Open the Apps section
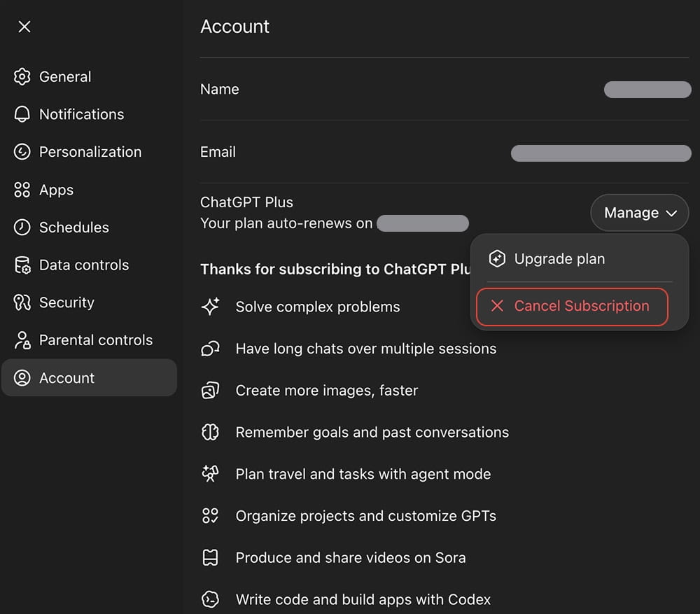The height and width of the screenshot is (614, 700). [90, 190]
